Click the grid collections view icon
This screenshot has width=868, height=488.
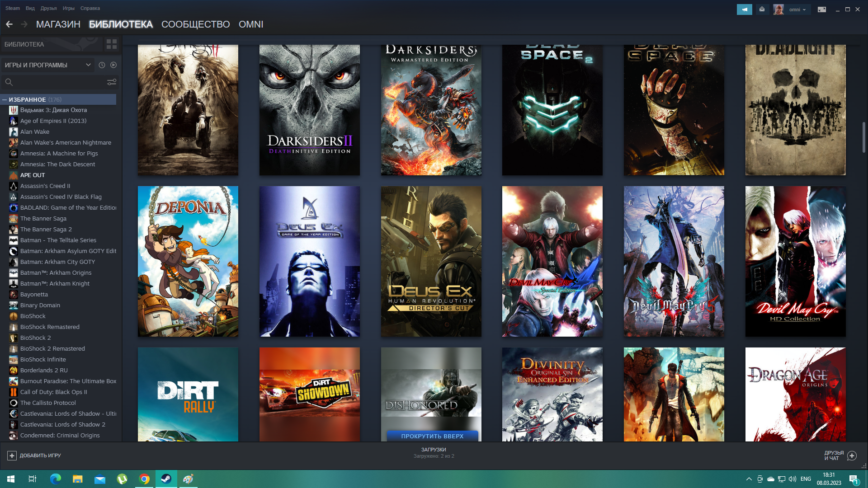[x=111, y=44]
